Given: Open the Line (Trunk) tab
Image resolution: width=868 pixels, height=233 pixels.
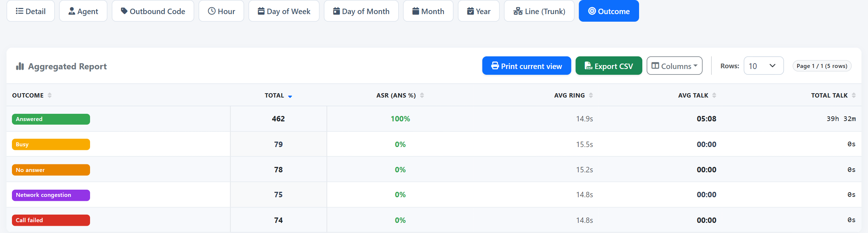Looking at the screenshot, I should click(x=539, y=11).
